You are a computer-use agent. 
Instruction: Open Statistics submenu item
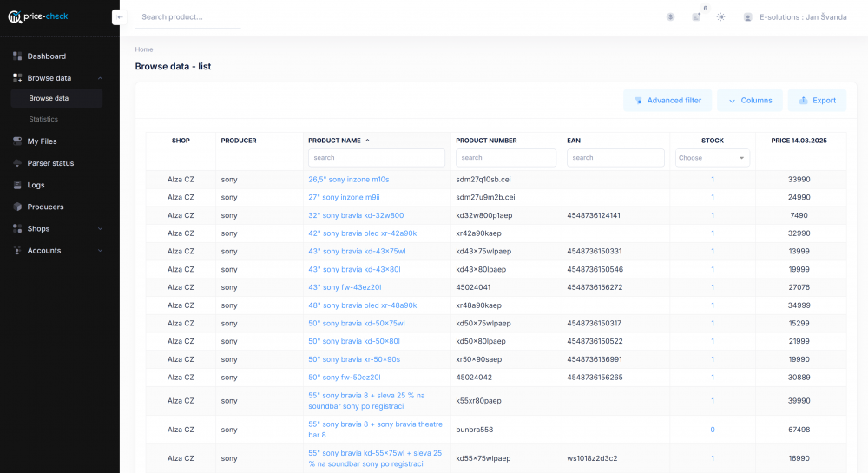pos(43,119)
